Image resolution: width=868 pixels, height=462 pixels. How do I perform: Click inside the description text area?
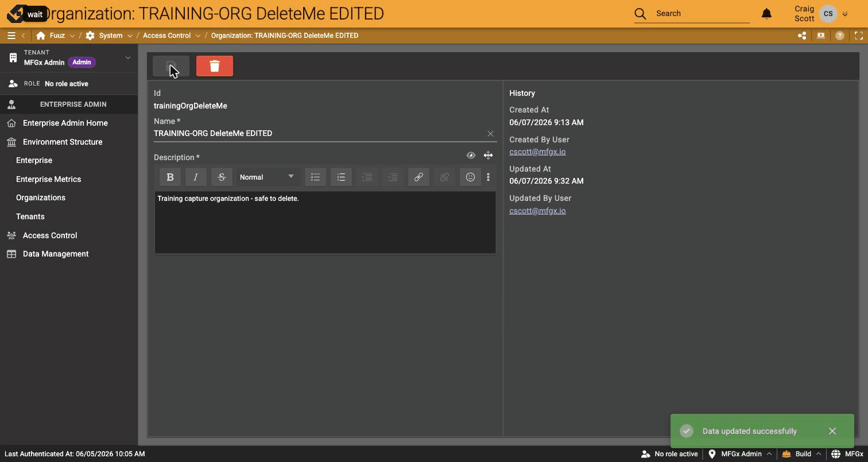tap(325, 222)
